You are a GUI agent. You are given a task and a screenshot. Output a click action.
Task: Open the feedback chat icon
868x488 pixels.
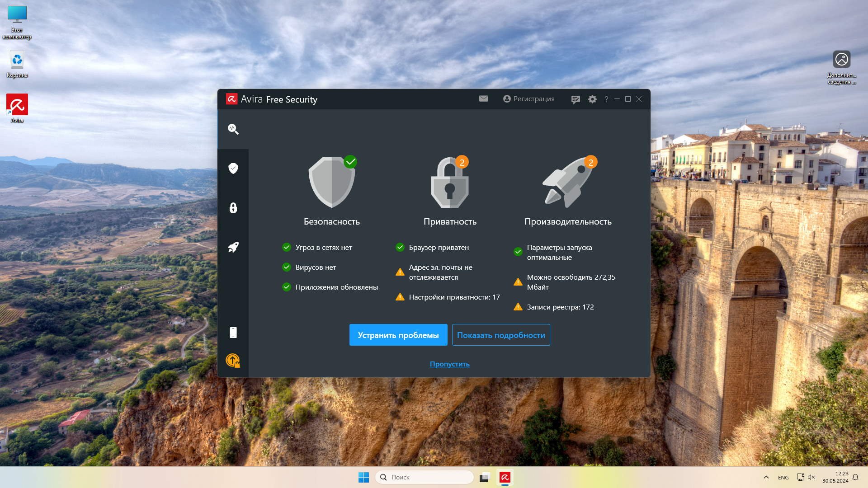[575, 99]
